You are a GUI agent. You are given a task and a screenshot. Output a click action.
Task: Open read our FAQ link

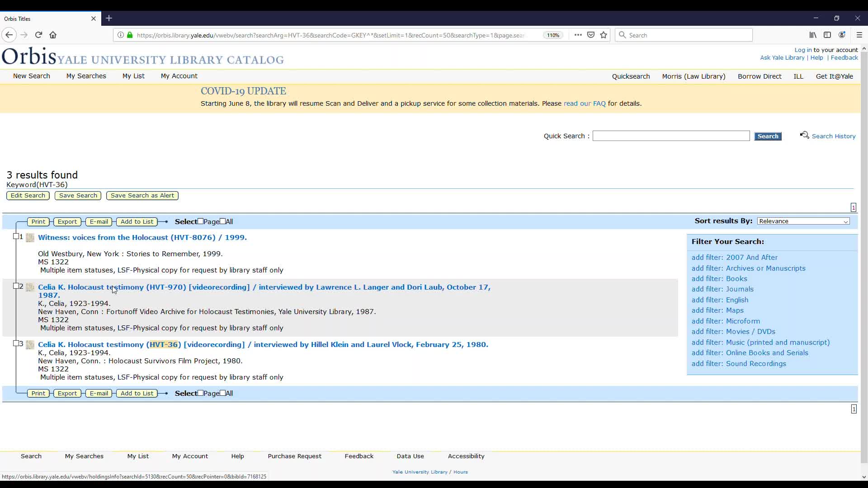point(585,103)
